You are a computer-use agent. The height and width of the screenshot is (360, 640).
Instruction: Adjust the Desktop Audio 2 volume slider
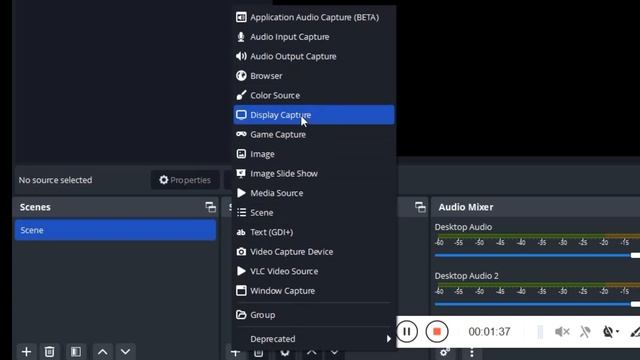pos(537,304)
